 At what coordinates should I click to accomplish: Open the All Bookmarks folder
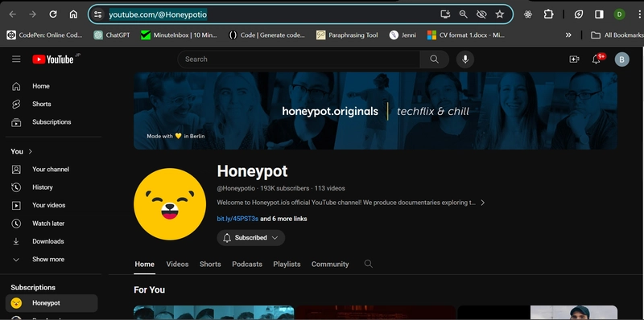pyautogui.click(x=617, y=35)
